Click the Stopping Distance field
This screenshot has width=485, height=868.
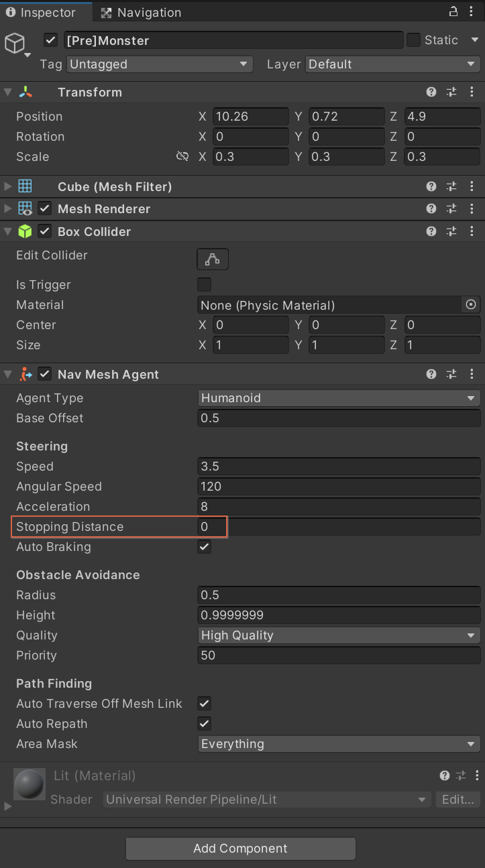click(339, 527)
